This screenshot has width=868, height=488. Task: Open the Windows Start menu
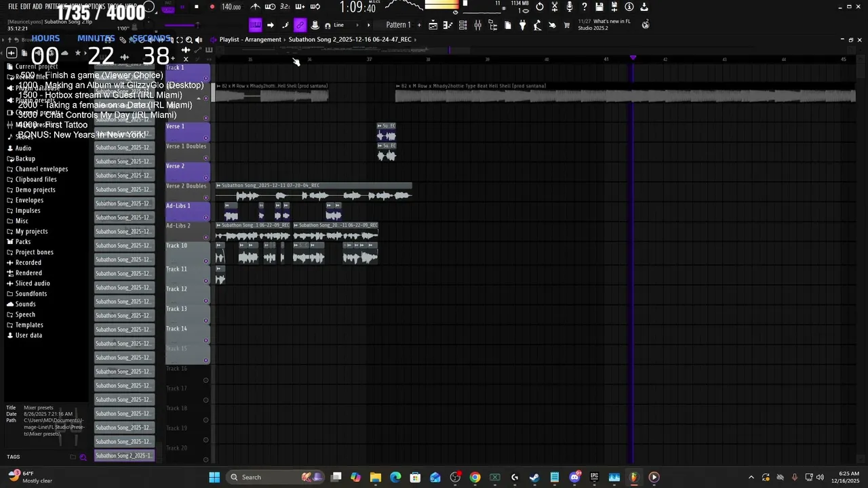(x=214, y=477)
